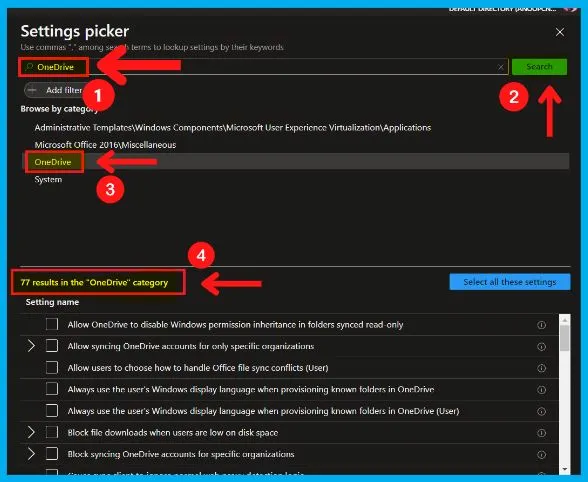The width and height of the screenshot is (588, 482).
Task: Show info for Allow syncing OneDrive accounts
Action: pos(541,347)
